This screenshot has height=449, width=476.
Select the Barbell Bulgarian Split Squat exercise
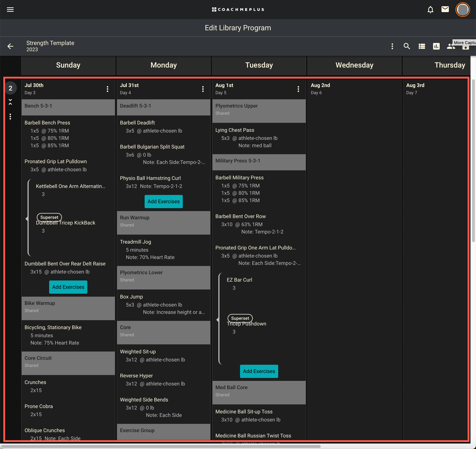coord(152,147)
